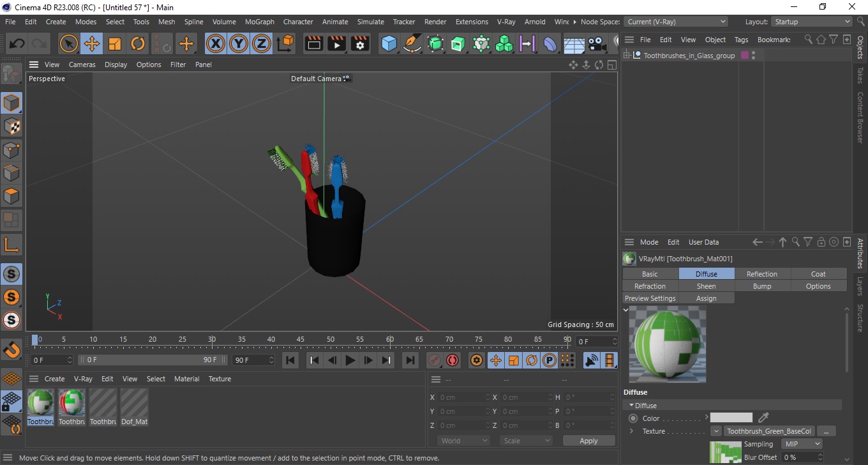Click the purple layer color swatch
Screen dimensions: 868x465
(x=744, y=56)
